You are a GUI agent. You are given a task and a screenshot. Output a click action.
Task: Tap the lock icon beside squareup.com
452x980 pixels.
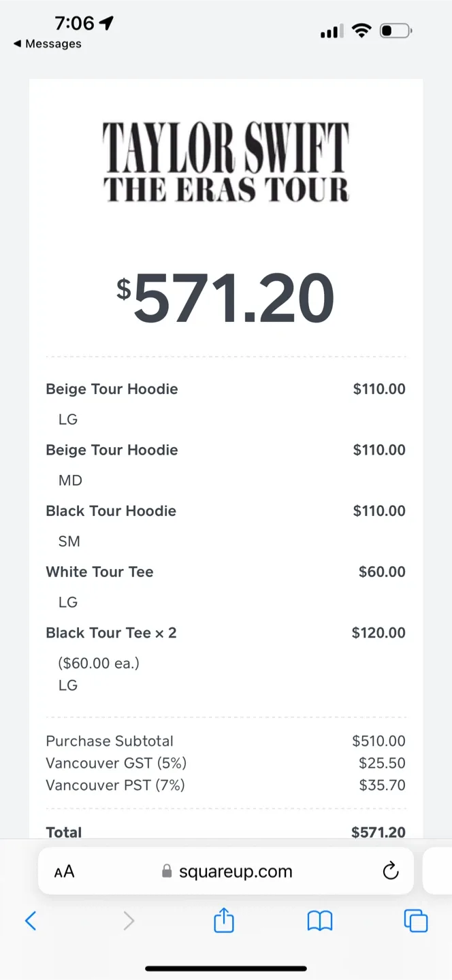tap(167, 871)
